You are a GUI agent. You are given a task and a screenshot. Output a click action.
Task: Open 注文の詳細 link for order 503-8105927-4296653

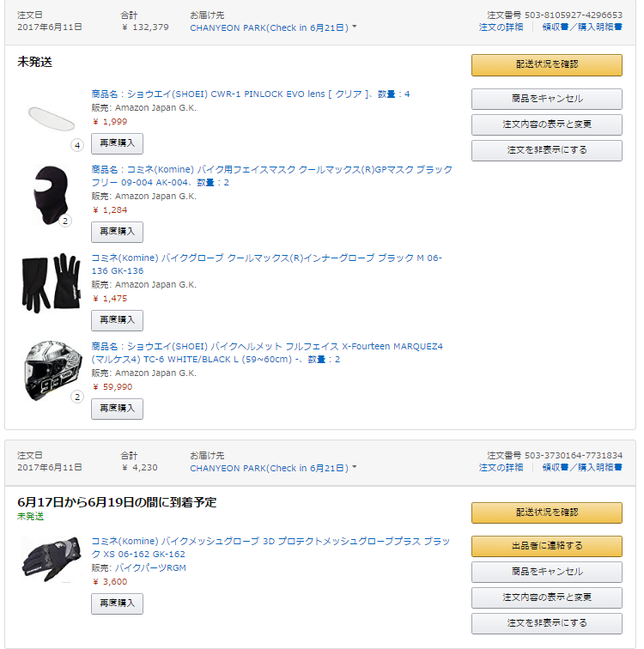pos(501,27)
